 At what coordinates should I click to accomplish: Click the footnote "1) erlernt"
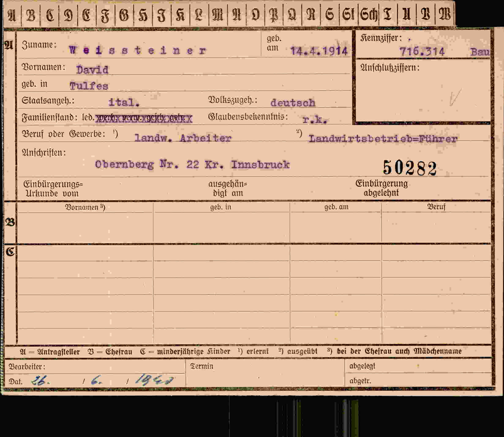coord(253,351)
